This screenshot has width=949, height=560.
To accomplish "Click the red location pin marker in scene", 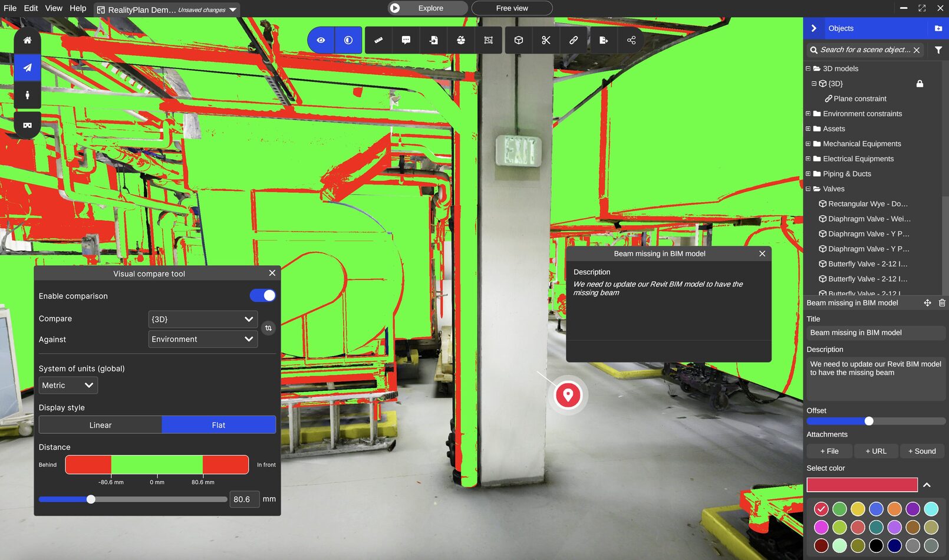I will [568, 395].
